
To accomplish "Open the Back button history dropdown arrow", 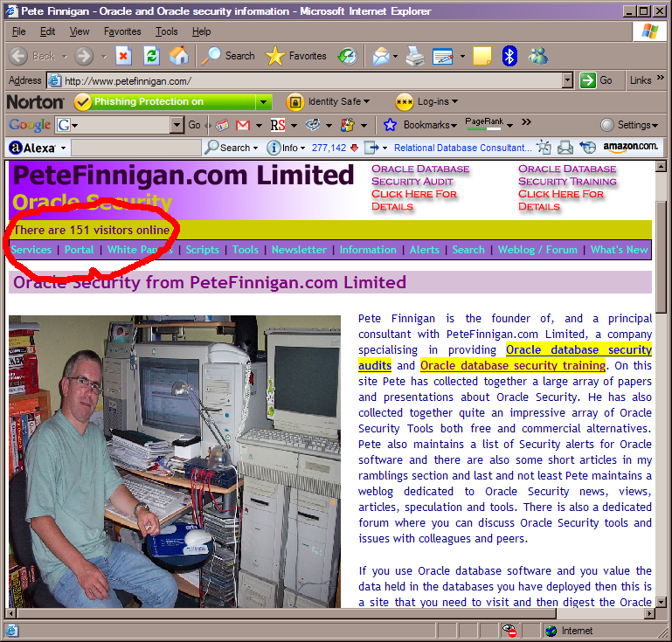I will [65, 56].
